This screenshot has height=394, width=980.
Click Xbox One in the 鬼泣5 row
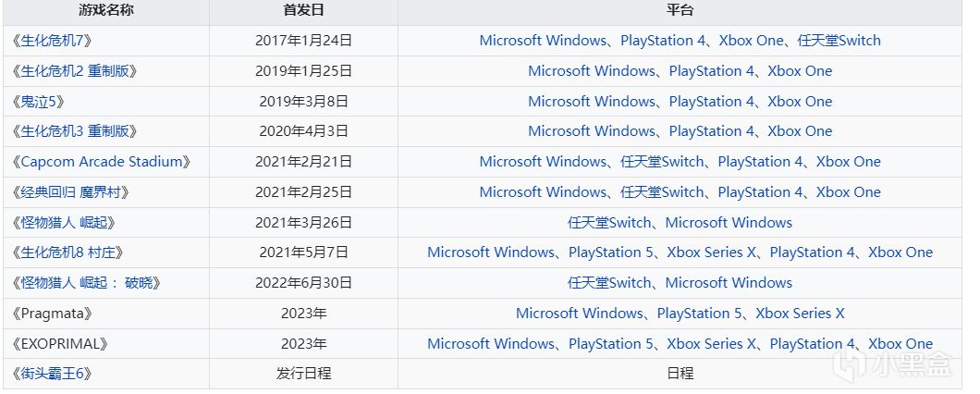(x=800, y=102)
